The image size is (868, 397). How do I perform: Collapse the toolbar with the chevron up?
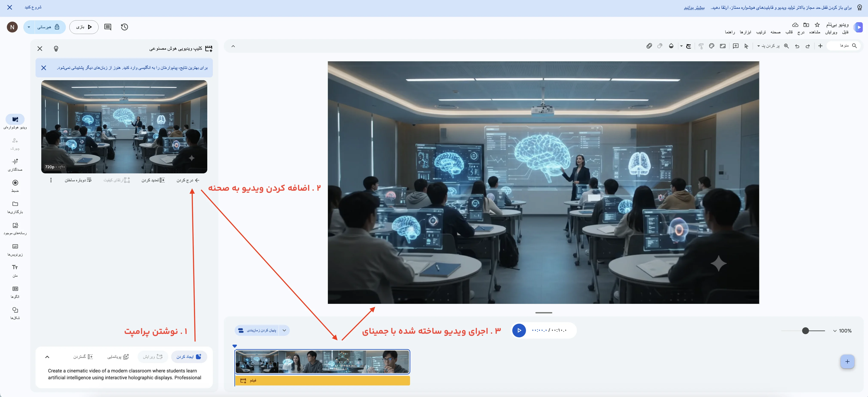(233, 46)
